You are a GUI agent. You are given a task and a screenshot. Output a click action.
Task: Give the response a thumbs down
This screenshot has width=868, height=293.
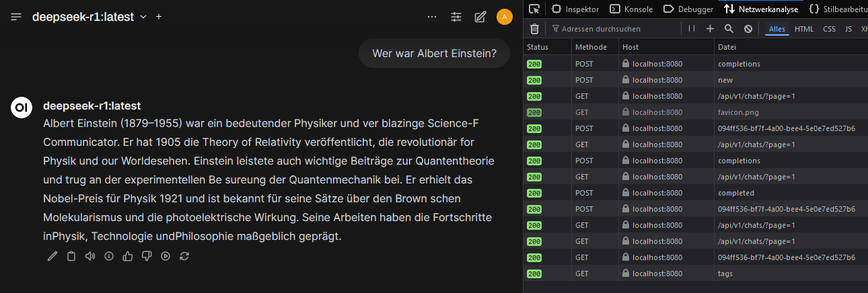click(147, 256)
